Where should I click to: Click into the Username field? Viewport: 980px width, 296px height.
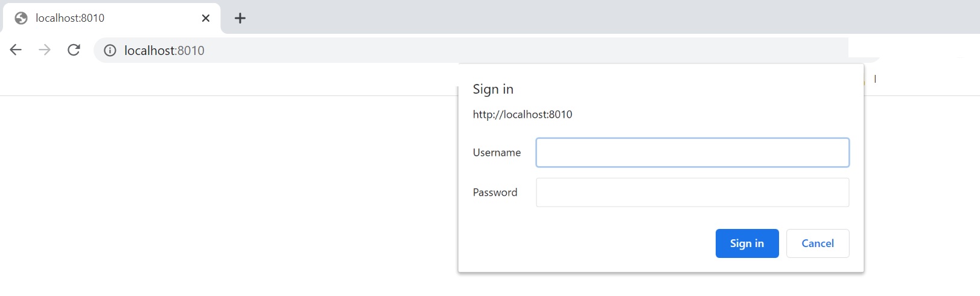[x=692, y=153]
